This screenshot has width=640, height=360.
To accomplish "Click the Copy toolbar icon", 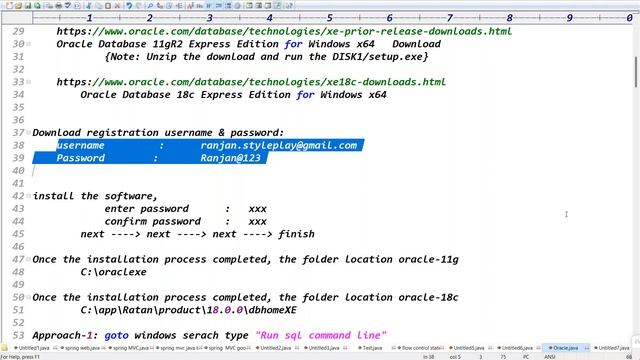I will click(98, 6).
